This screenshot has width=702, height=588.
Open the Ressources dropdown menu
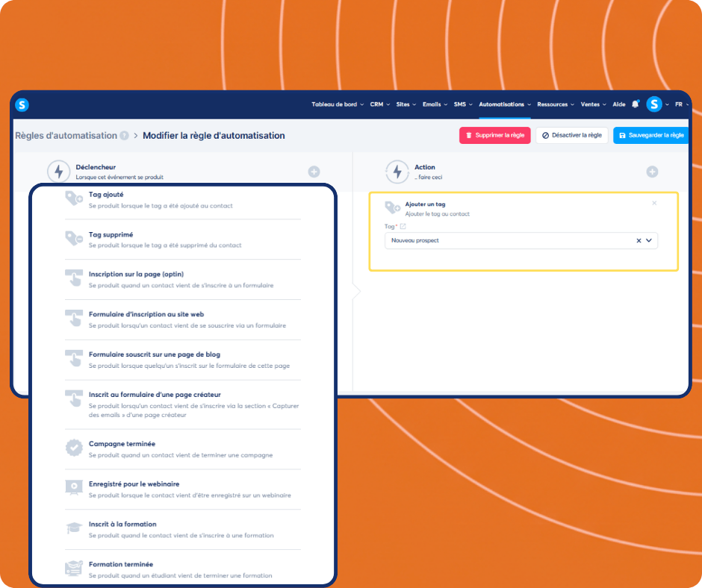click(556, 104)
